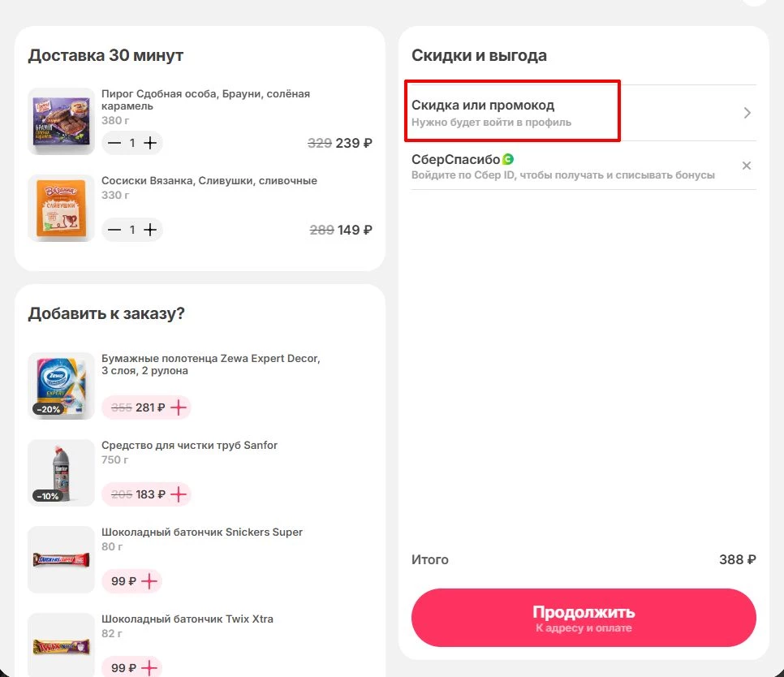View Zewa paper towels product image
Image resolution: width=784 pixels, height=677 pixels.
point(62,385)
